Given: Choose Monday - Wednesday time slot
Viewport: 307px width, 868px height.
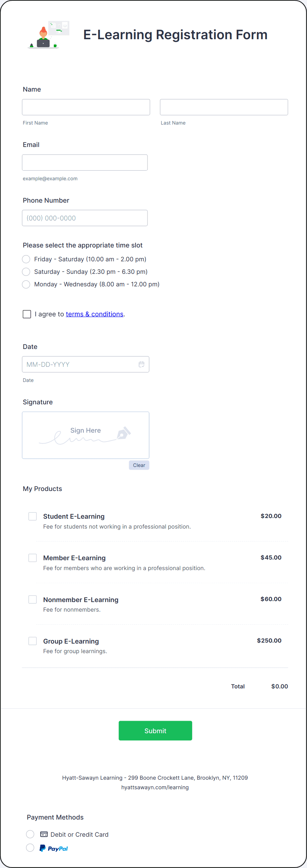Looking at the screenshot, I should tap(26, 284).
